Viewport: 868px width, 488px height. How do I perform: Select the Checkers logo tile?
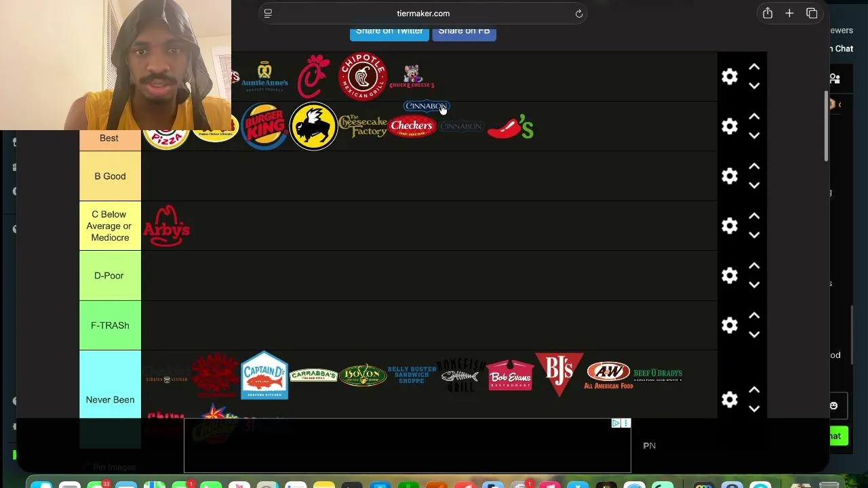(412, 126)
